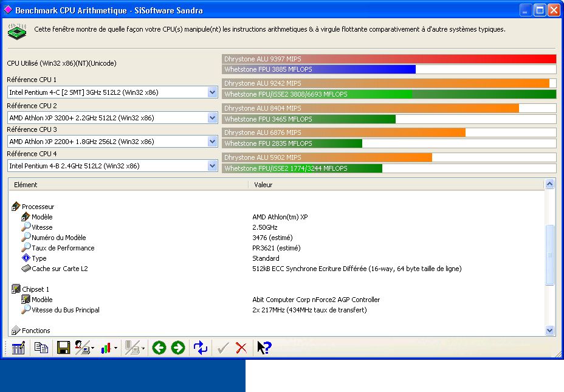Open Référence CPU 4 dropdown
Screen dimensions: 564x392
coord(212,166)
